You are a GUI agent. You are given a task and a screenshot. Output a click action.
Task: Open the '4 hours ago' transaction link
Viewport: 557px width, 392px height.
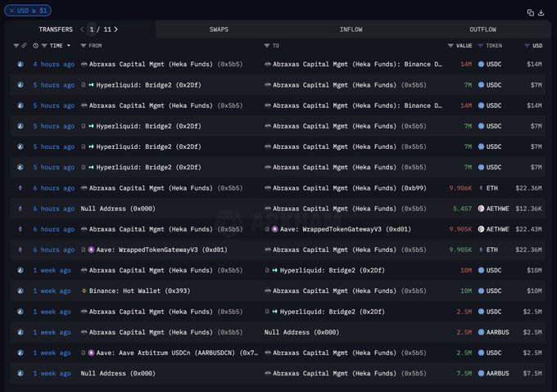click(x=53, y=64)
